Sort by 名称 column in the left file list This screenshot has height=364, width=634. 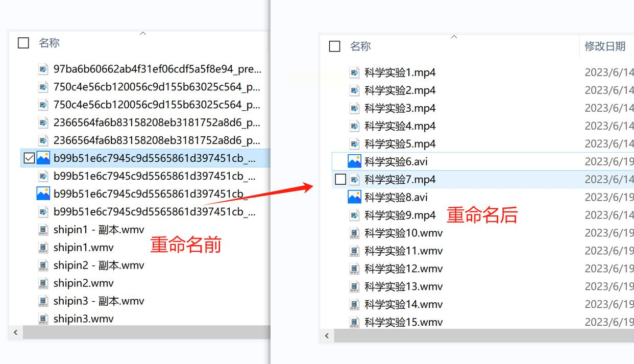(x=50, y=43)
